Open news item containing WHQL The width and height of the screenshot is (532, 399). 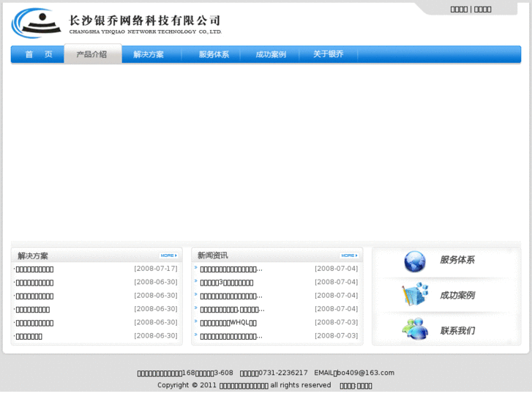228,323
